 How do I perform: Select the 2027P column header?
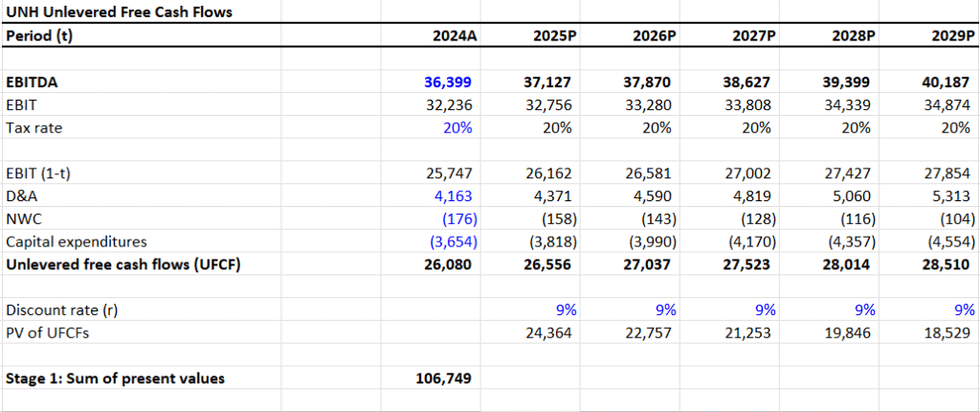point(754,35)
